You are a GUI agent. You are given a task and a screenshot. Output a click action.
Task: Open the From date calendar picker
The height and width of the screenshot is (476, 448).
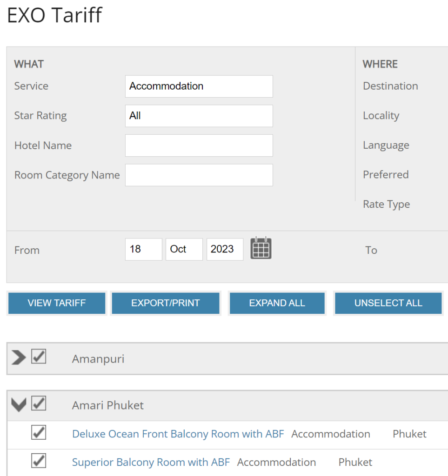tap(261, 248)
